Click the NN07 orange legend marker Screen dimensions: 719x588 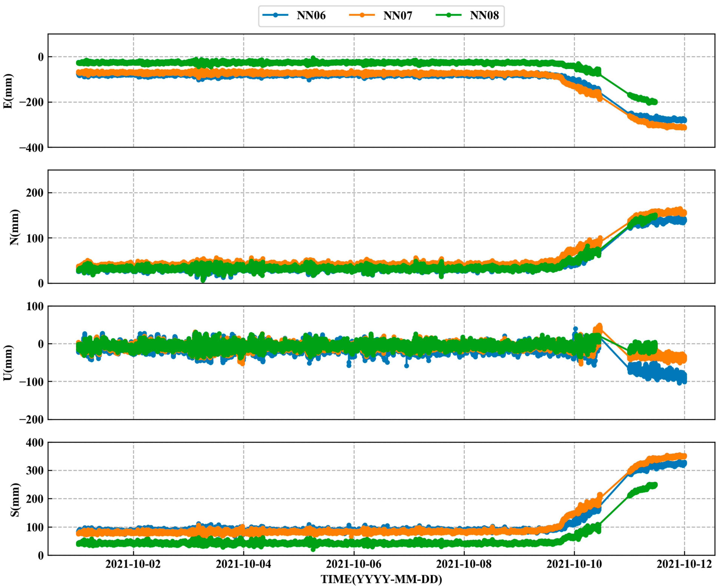pyautogui.click(x=362, y=15)
